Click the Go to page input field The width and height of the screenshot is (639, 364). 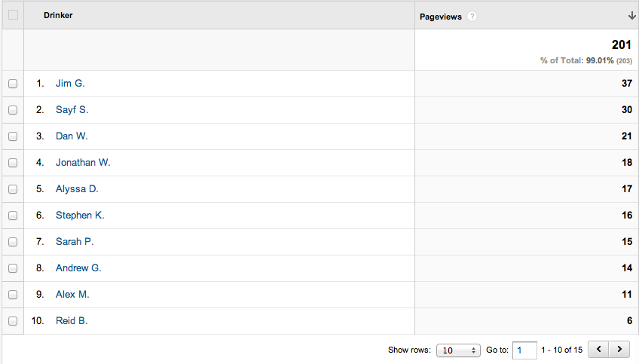(524, 350)
